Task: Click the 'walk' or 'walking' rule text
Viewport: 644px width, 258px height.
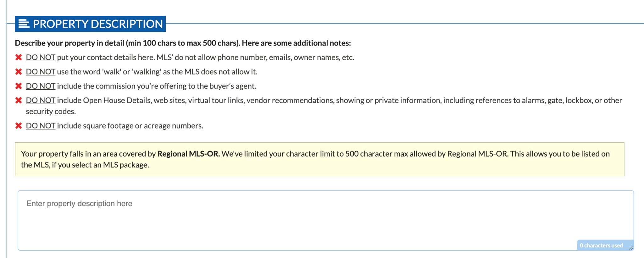Action: [x=142, y=72]
